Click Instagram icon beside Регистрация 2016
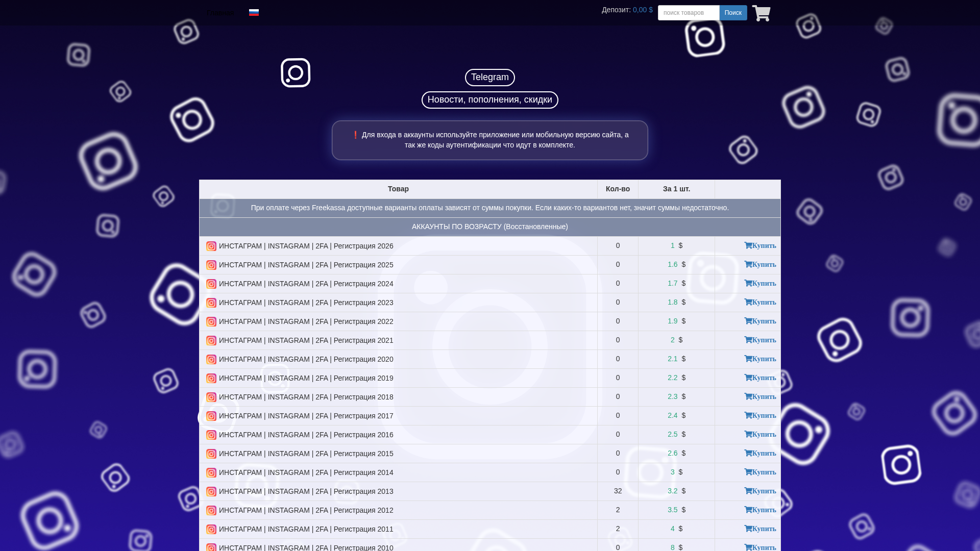 [x=211, y=435]
